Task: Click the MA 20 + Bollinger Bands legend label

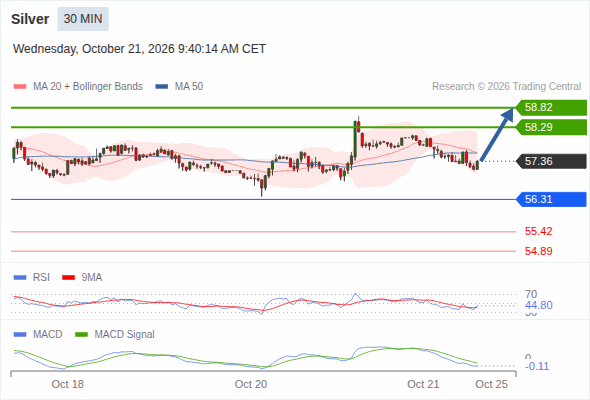Action: (x=88, y=87)
